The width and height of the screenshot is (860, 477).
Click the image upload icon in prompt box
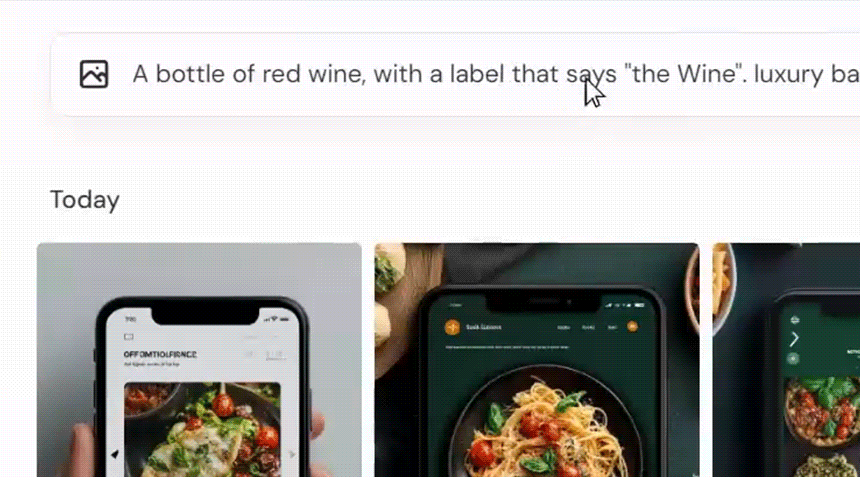tap(94, 74)
